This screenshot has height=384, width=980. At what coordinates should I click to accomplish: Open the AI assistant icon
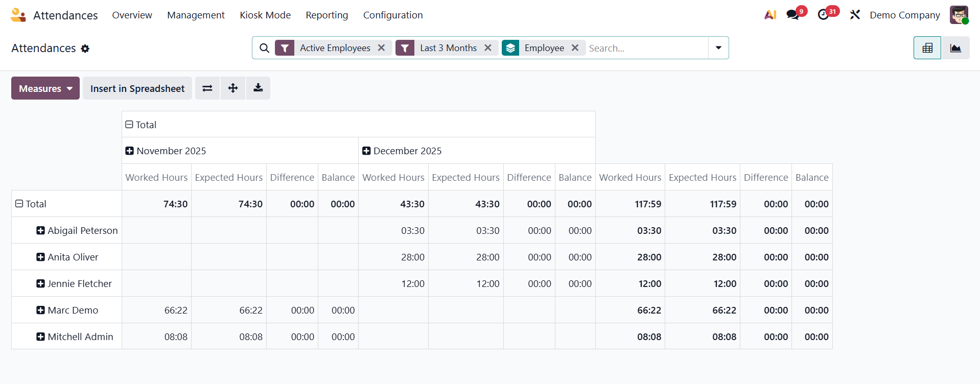tap(770, 15)
